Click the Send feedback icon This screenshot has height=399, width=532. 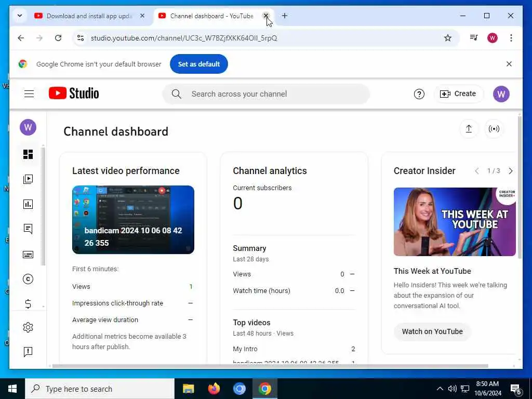pyautogui.click(x=28, y=352)
